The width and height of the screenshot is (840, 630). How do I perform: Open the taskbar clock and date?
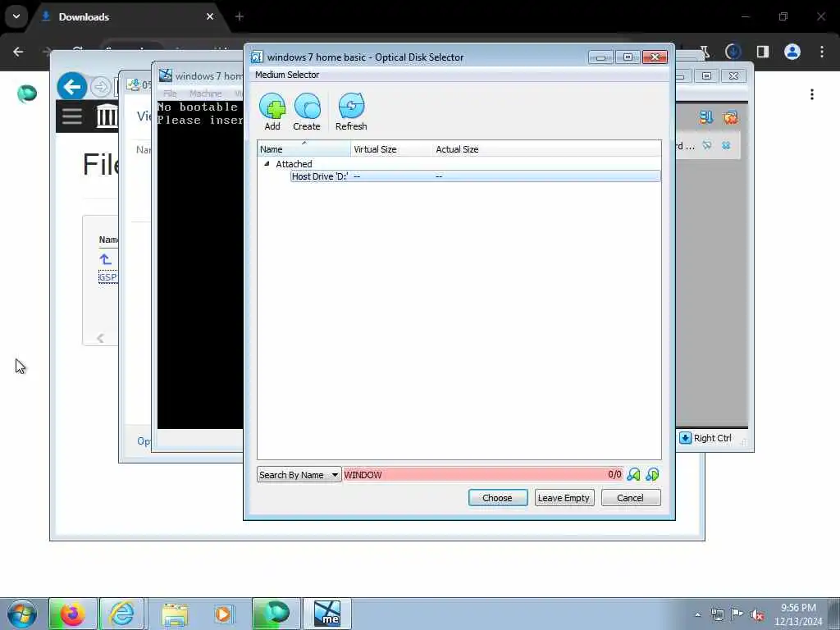tap(798, 614)
